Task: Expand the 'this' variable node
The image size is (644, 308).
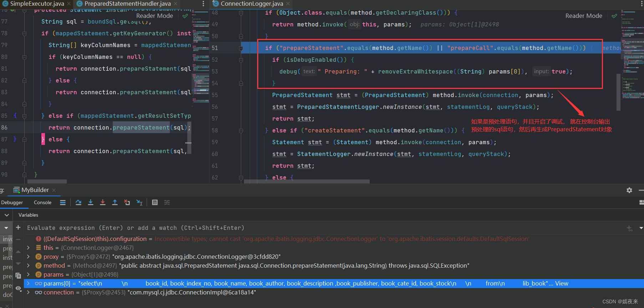Action: tap(28, 247)
